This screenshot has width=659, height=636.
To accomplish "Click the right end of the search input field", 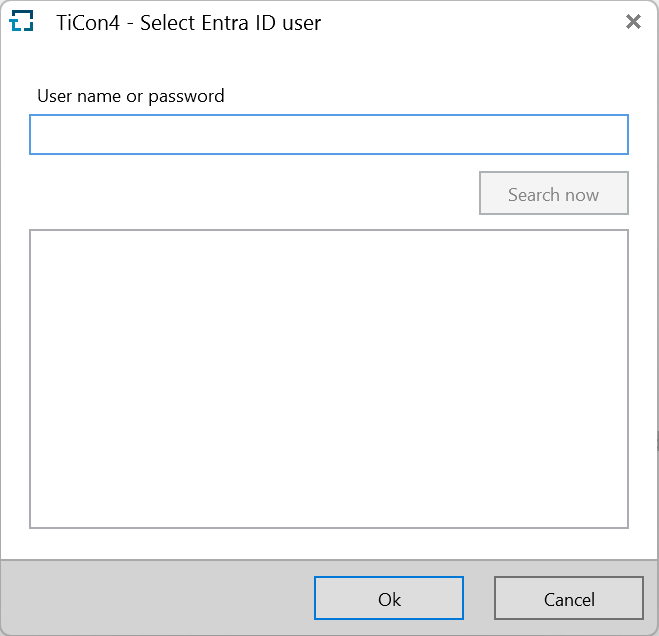I will click(x=610, y=135).
